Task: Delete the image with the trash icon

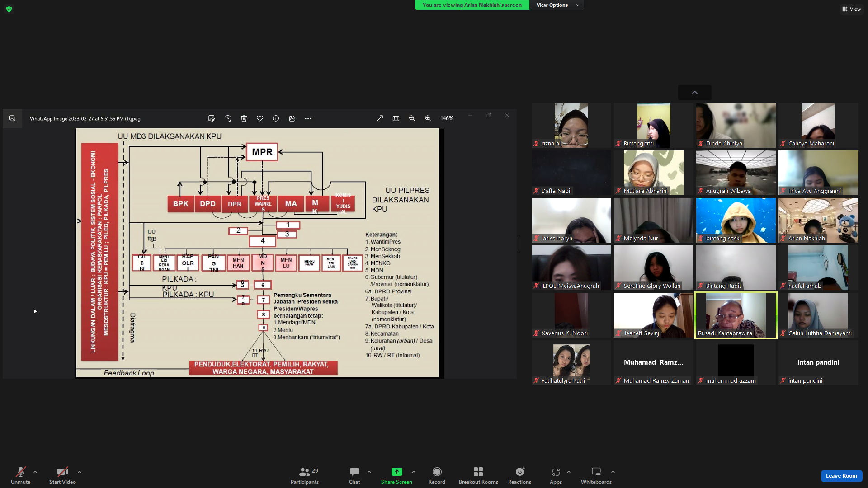Action: tap(244, 118)
